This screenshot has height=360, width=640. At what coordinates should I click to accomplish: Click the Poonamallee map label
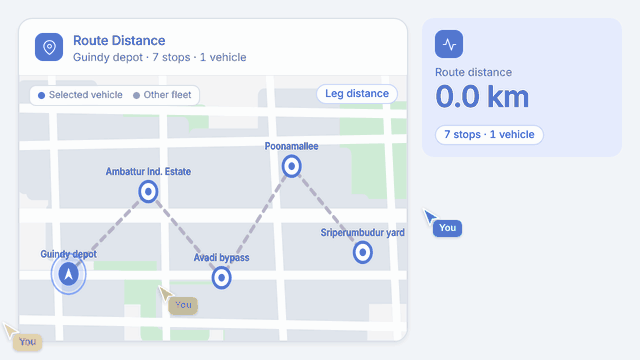(x=291, y=146)
